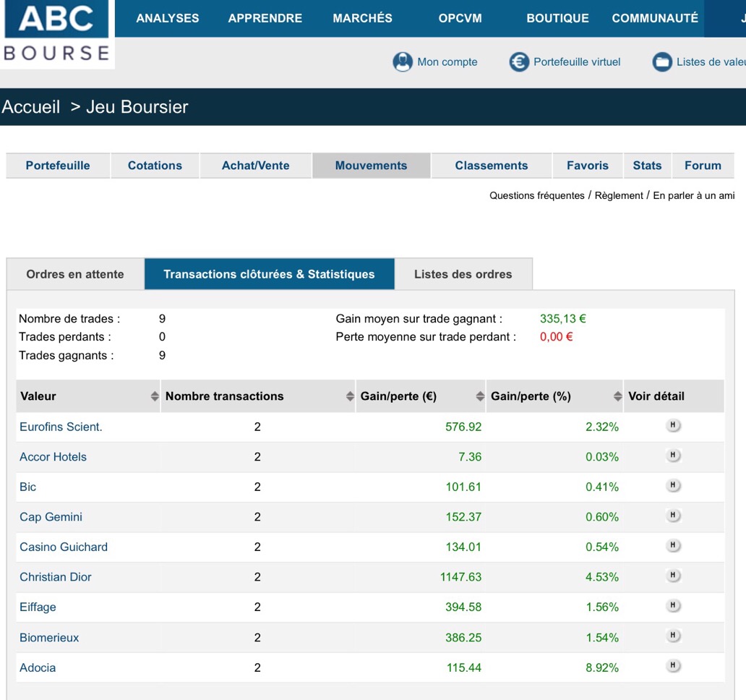
Task: Click detail icon in Biomerieux row
Action: tap(673, 636)
